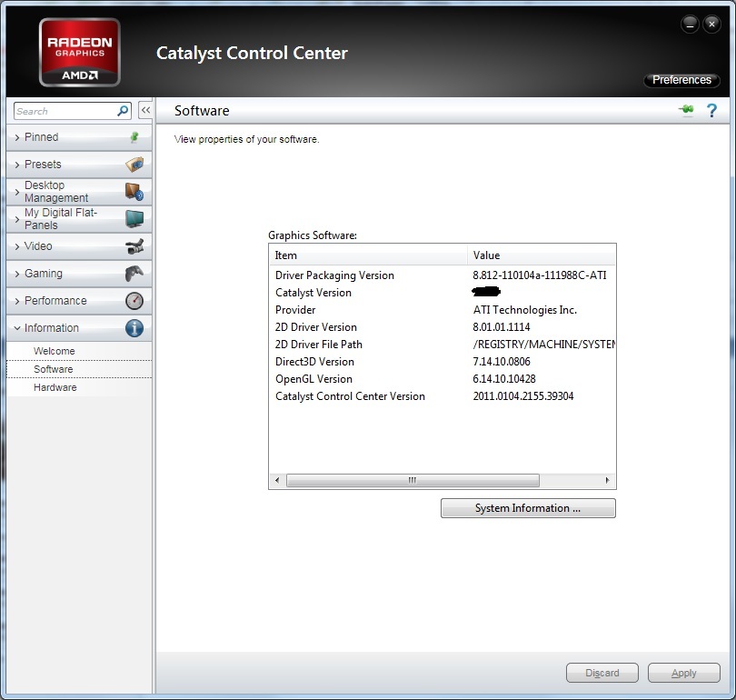The height and width of the screenshot is (700, 736).
Task: Click value 7.14.10.0806
Action: point(502,362)
